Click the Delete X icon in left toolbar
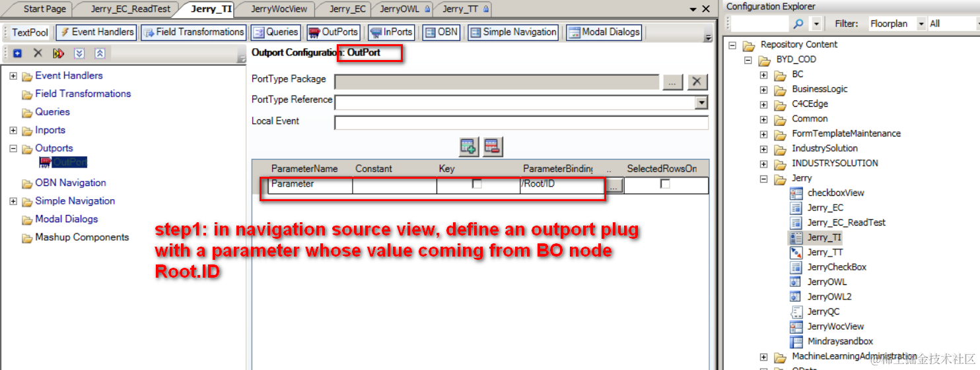 [38, 53]
